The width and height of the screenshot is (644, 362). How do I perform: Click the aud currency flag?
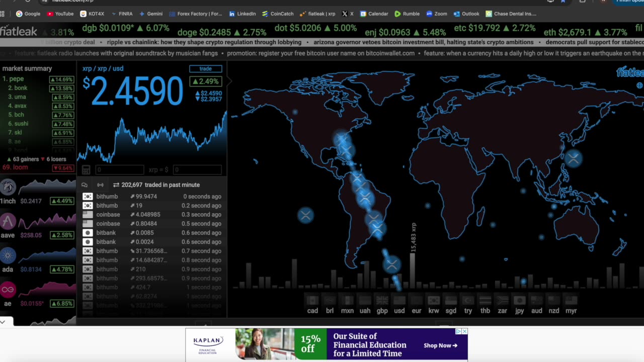[x=537, y=300]
